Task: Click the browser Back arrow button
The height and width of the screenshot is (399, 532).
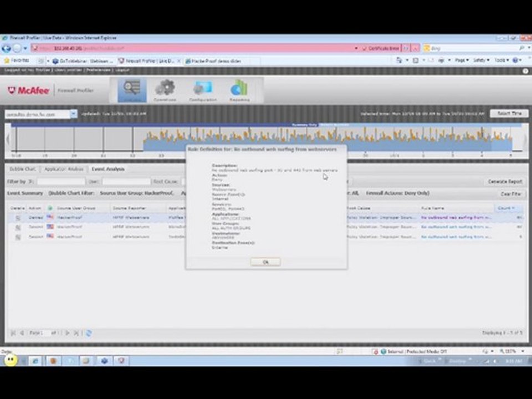Action: coord(6,48)
